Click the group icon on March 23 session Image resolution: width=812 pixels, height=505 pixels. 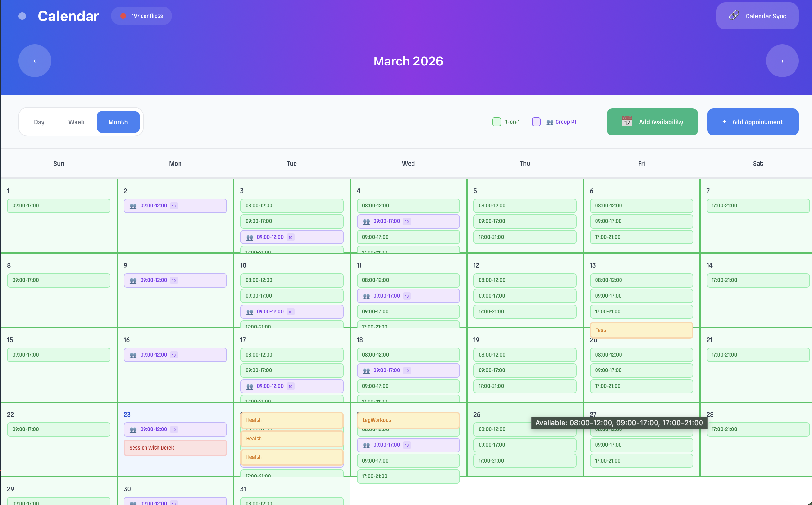tap(133, 429)
